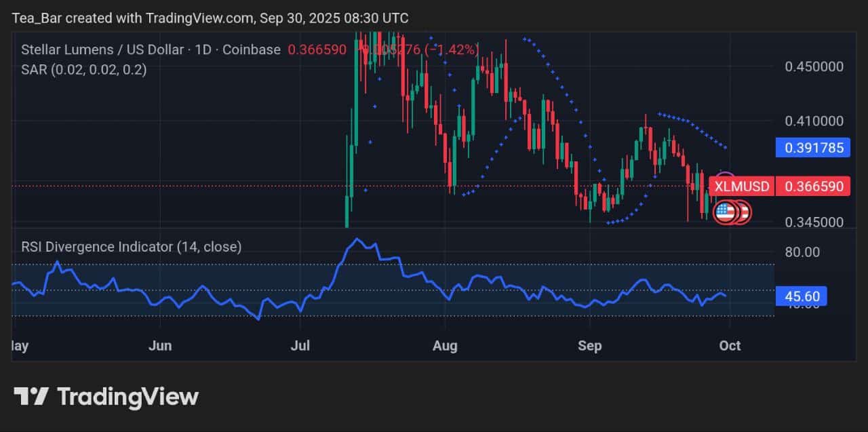This screenshot has width=868, height=432.
Task: Click the (-1.42%) change value in legend
Action: [452, 50]
